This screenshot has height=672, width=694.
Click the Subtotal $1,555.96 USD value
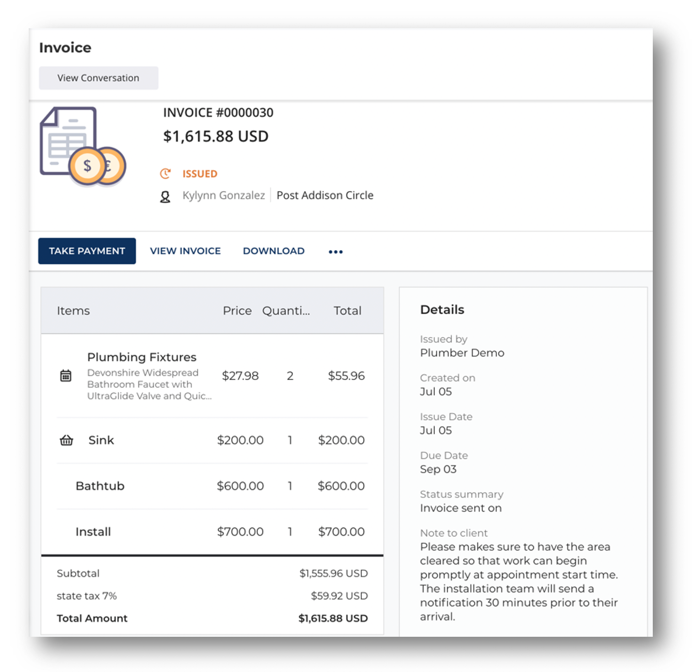[333, 573]
